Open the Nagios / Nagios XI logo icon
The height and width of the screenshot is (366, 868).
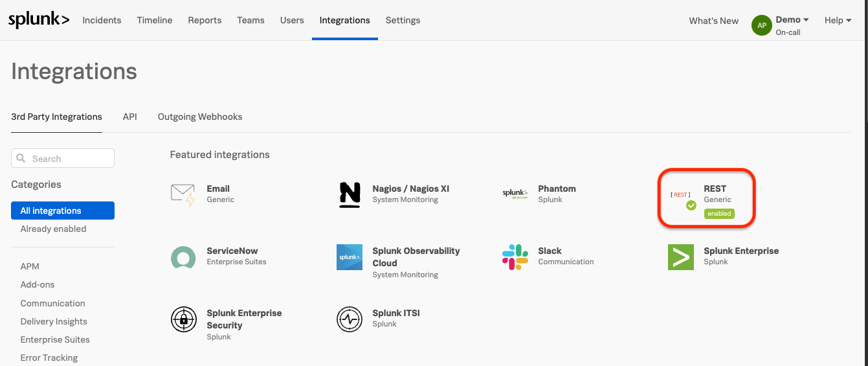coord(350,194)
